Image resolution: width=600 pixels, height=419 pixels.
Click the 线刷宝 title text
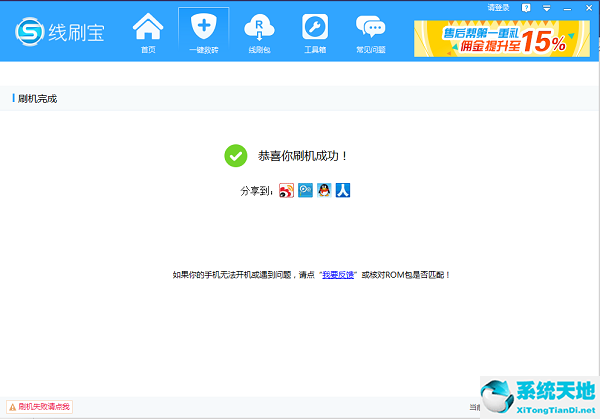point(76,33)
